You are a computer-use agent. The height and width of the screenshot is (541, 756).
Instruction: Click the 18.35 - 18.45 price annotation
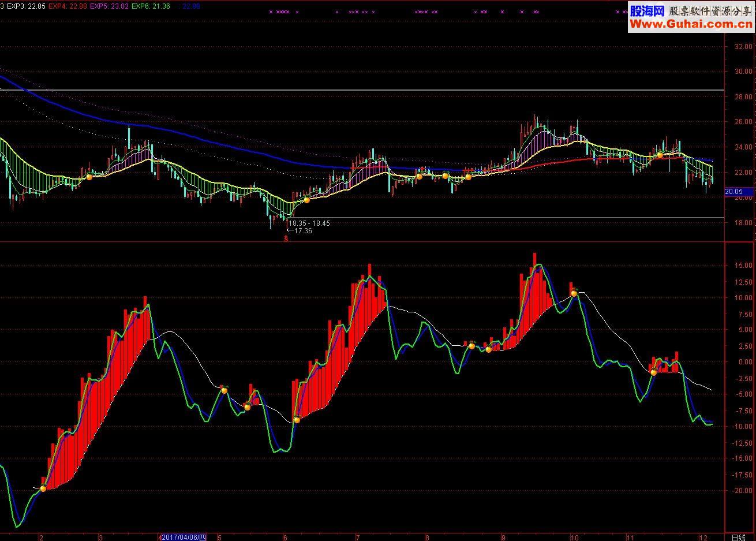(309, 223)
